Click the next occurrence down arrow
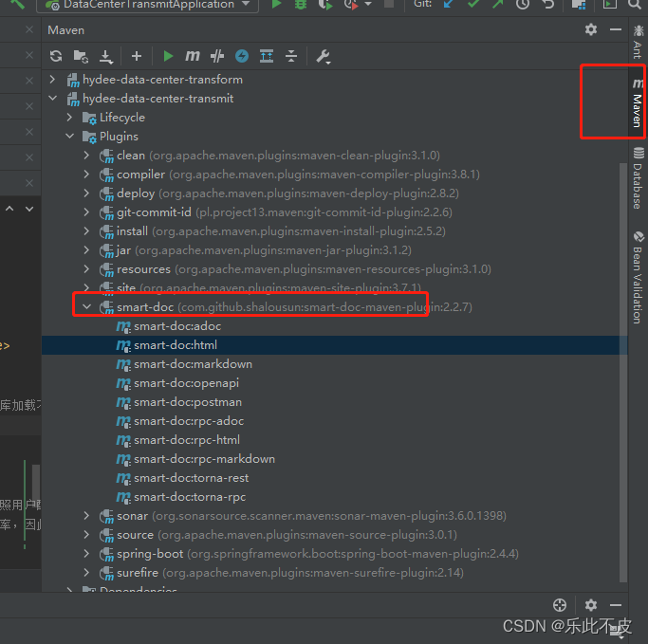 pyautogui.click(x=29, y=209)
